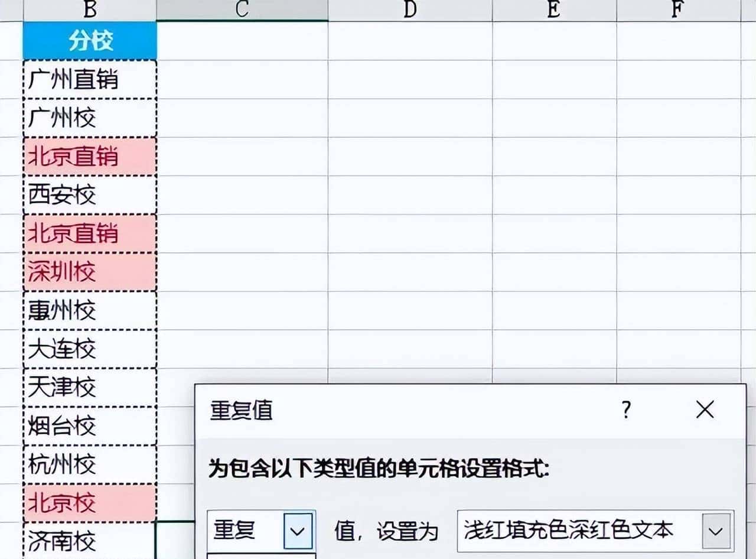Close the 重复值 dialog
The height and width of the screenshot is (559, 756).
pos(704,409)
